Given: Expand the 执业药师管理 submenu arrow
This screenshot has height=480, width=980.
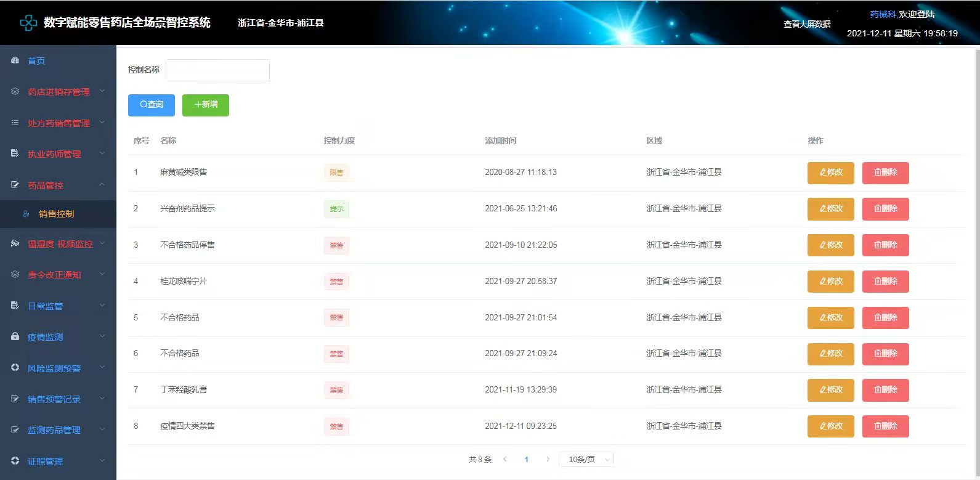Looking at the screenshot, I should 102,153.
